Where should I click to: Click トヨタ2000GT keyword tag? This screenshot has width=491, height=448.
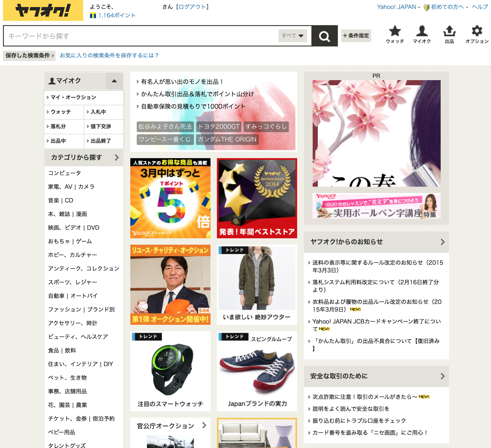click(218, 127)
